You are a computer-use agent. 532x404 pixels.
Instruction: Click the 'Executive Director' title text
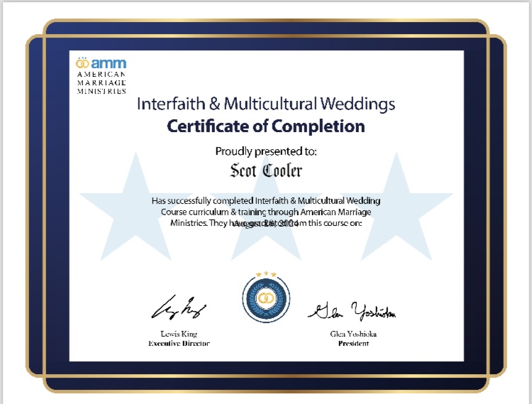pos(179,343)
